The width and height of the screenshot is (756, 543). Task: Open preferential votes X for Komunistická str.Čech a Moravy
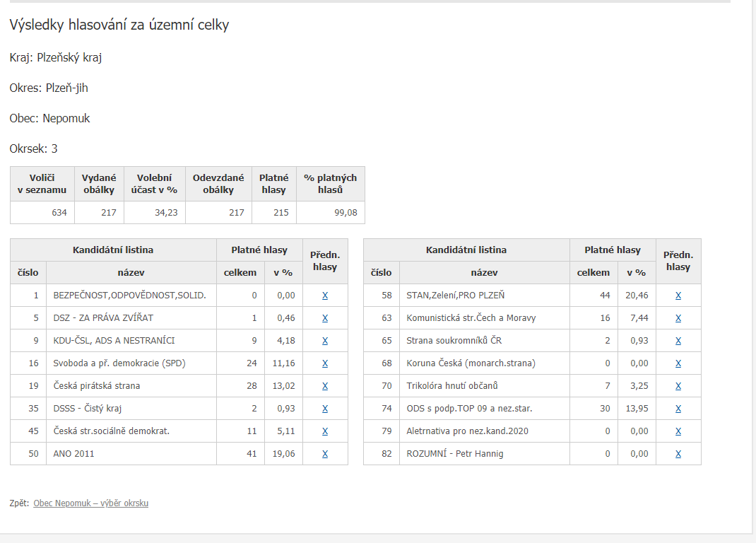coord(678,318)
